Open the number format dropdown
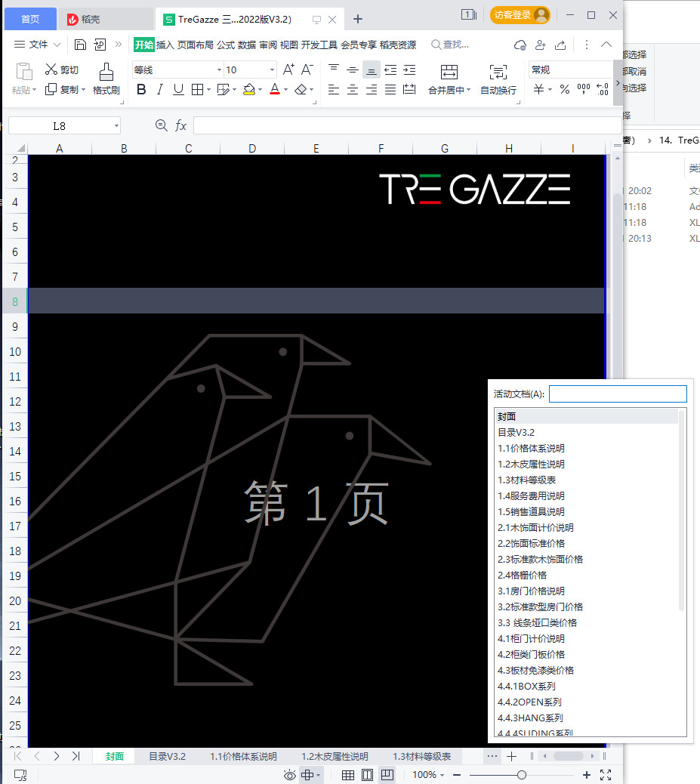 click(x=569, y=70)
